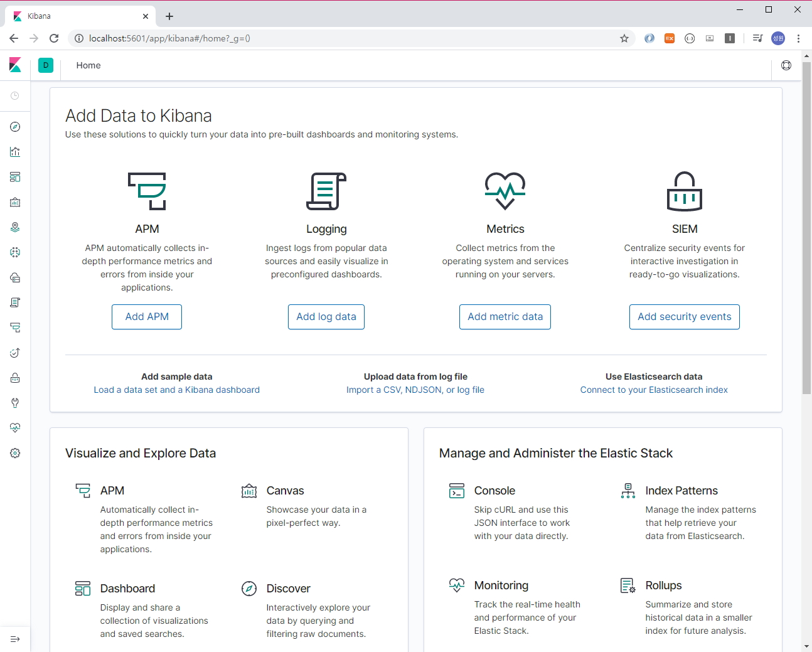The image size is (812, 652).
Task: Click the small Console icon in Manage section
Action: [x=457, y=491]
